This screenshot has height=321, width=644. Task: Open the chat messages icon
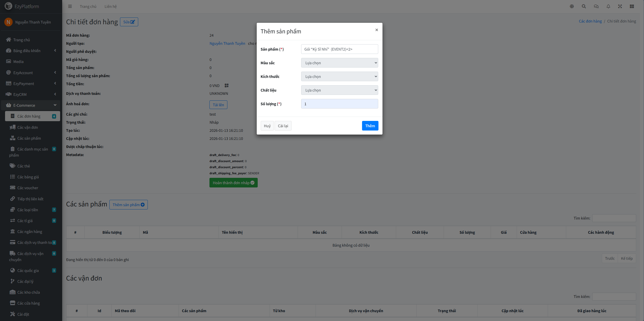coord(596,6)
